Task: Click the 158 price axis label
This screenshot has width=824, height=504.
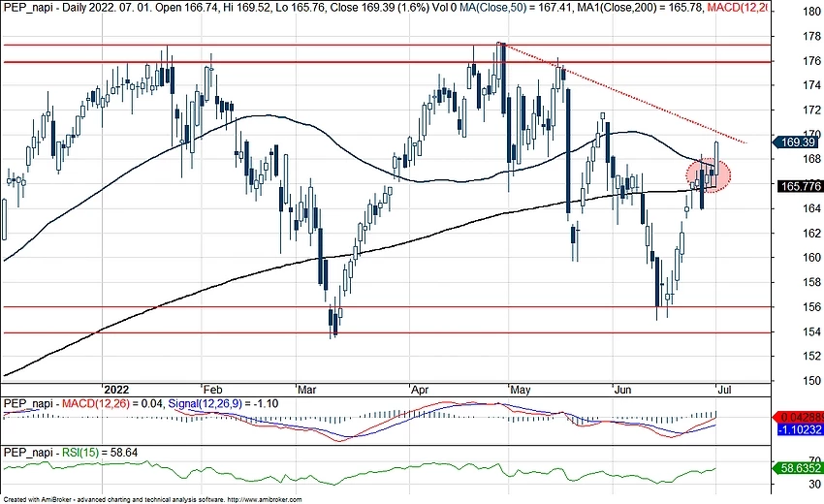Action: pos(812,282)
